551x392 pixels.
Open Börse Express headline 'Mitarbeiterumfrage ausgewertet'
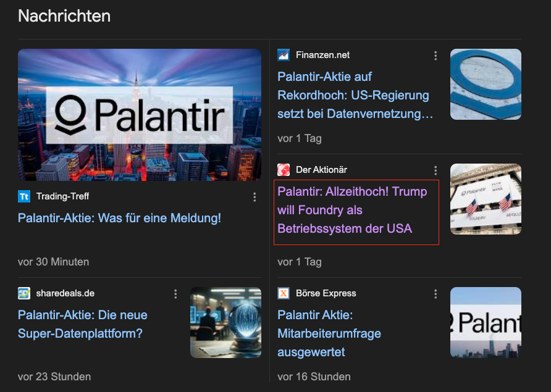pos(329,333)
